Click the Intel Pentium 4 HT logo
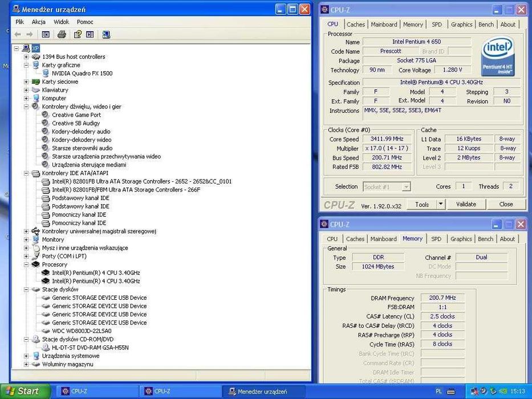The height and width of the screenshot is (399, 532). point(498,56)
